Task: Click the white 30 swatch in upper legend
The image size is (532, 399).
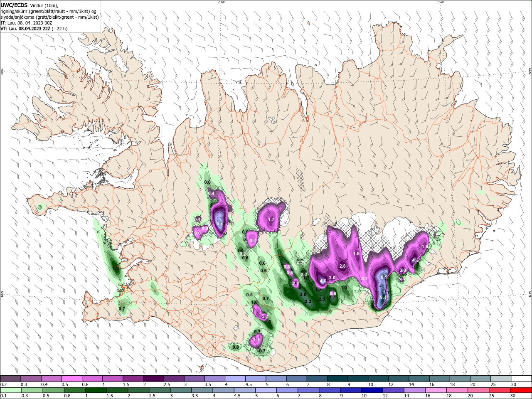Action: click(x=521, y=379)
